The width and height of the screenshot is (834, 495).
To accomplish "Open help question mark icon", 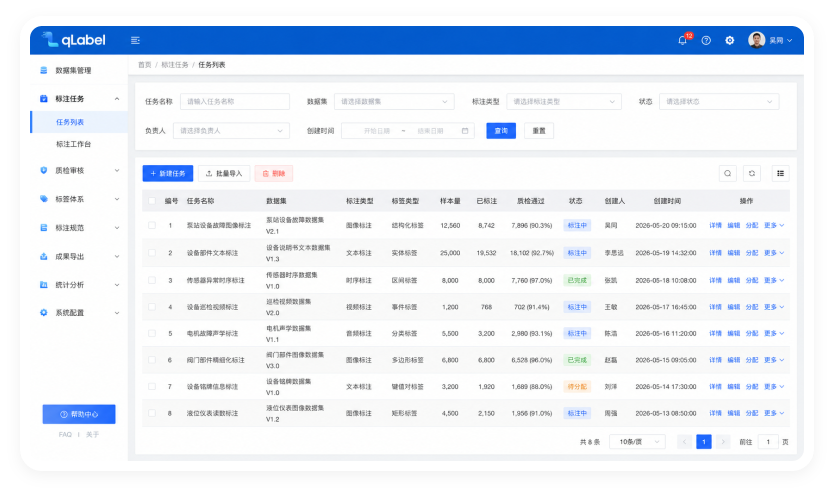I will point(706,40).
